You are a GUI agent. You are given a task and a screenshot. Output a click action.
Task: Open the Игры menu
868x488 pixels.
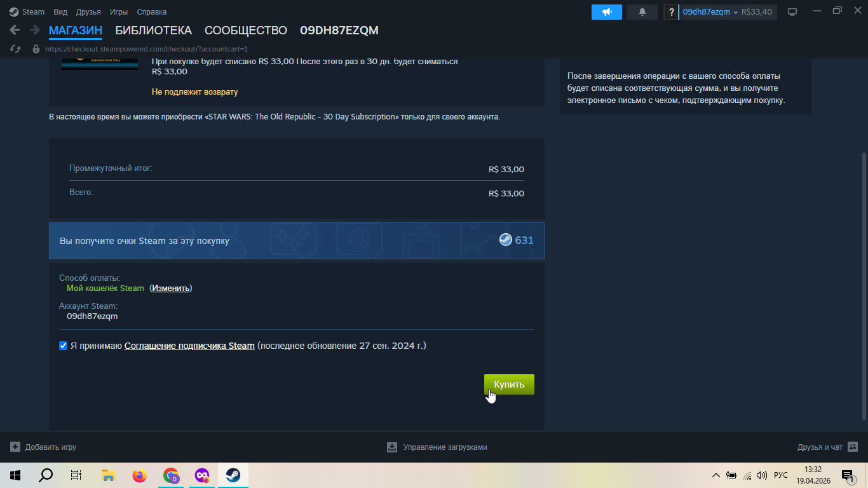[119, 12]
